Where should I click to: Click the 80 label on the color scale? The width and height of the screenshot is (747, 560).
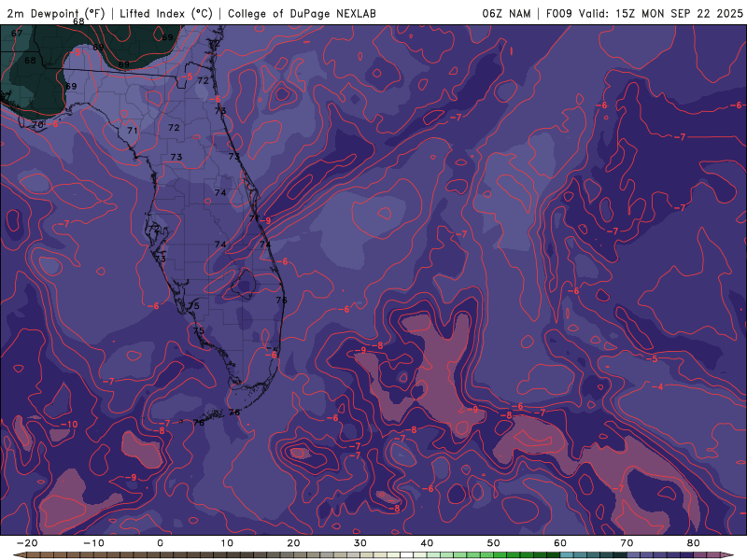694,543
